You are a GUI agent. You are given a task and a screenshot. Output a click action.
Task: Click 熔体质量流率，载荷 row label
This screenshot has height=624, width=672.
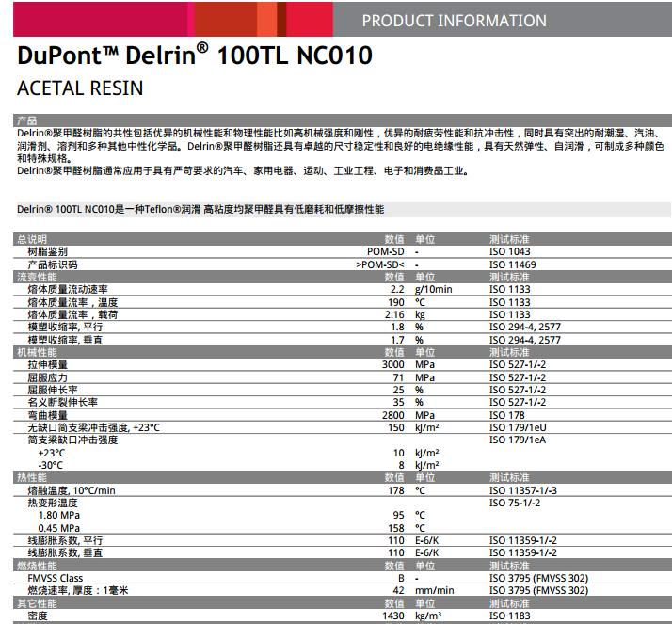pos(72,314)
